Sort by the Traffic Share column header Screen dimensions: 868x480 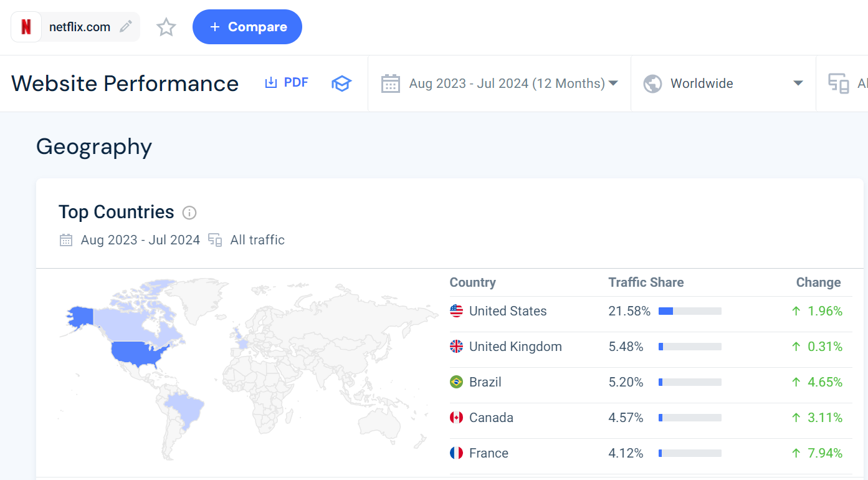coord(646,282)
